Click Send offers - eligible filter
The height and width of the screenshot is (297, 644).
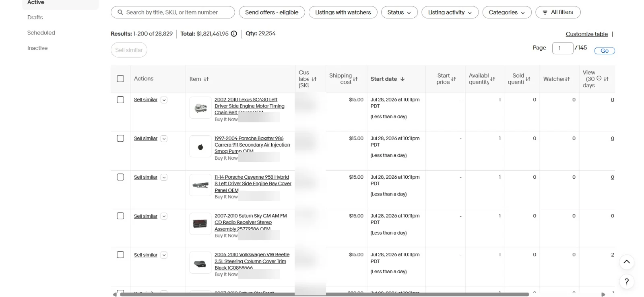tap(272, 12)
